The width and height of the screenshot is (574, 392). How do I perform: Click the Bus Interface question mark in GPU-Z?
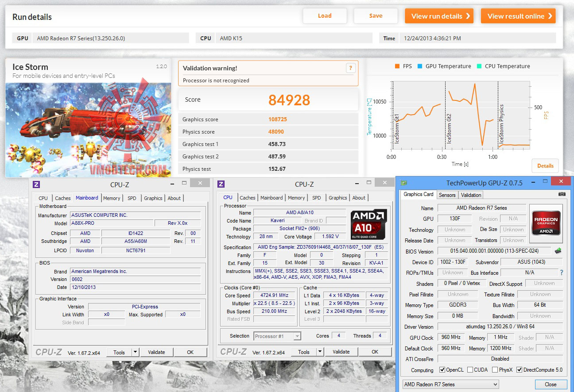pyautogui.click(x=562, y=273)
